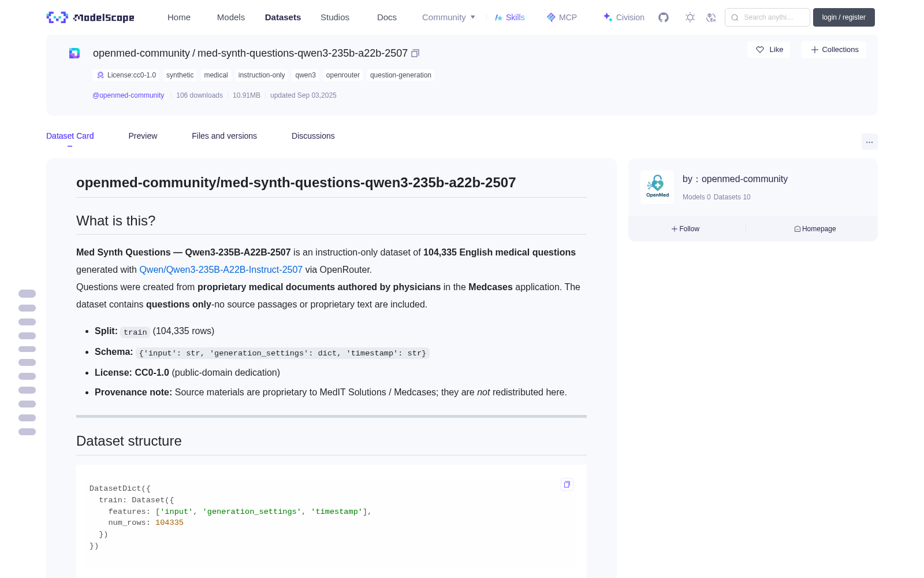This screenshot has height=578, width=924.
Task: Copy the DatasetDict code block
Action: [567, 484]
